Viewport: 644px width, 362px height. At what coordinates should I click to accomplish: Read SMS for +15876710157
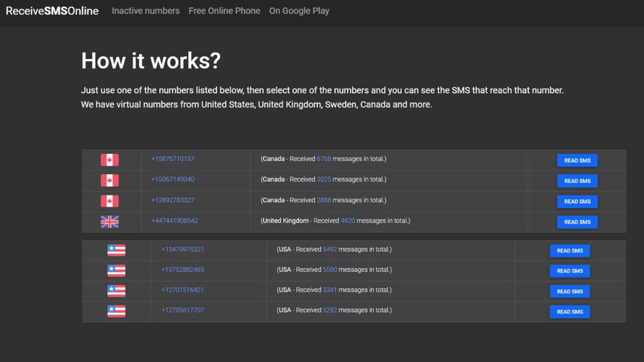coord(577,160)
